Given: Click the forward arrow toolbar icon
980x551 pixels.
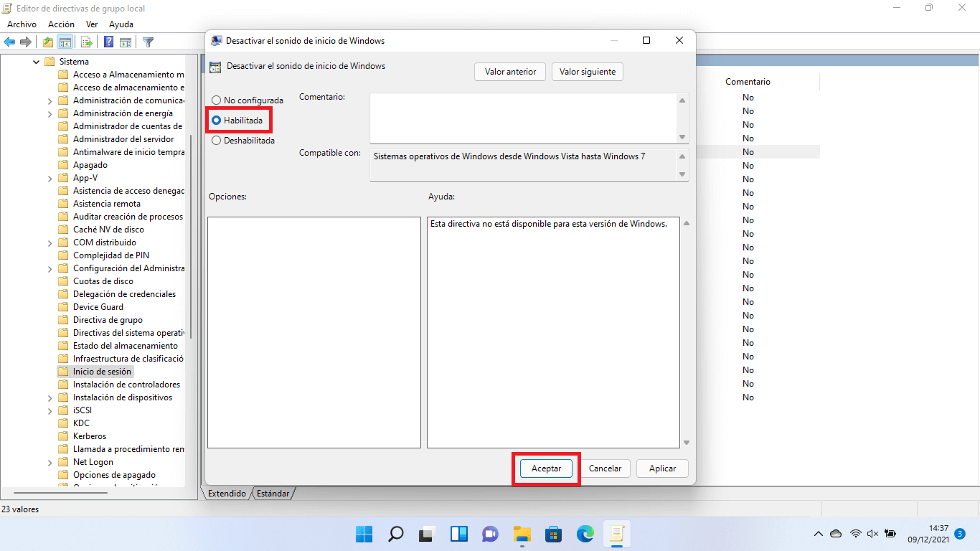Looking at the screenshot, I should point(26,42).
